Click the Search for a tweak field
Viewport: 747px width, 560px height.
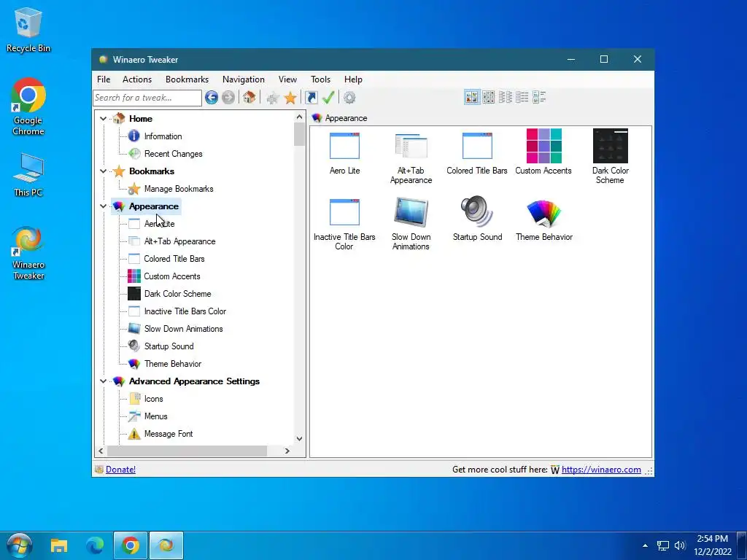pyautogui.click(x=147, y=98)
